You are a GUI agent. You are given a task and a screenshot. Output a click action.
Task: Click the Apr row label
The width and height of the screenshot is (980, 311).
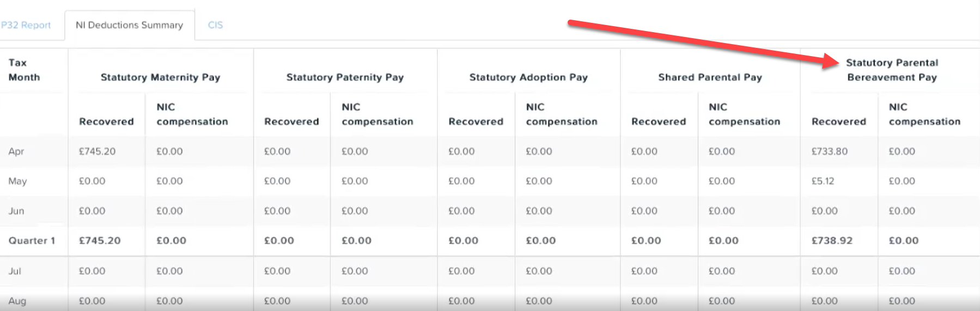tap(16, 151)
